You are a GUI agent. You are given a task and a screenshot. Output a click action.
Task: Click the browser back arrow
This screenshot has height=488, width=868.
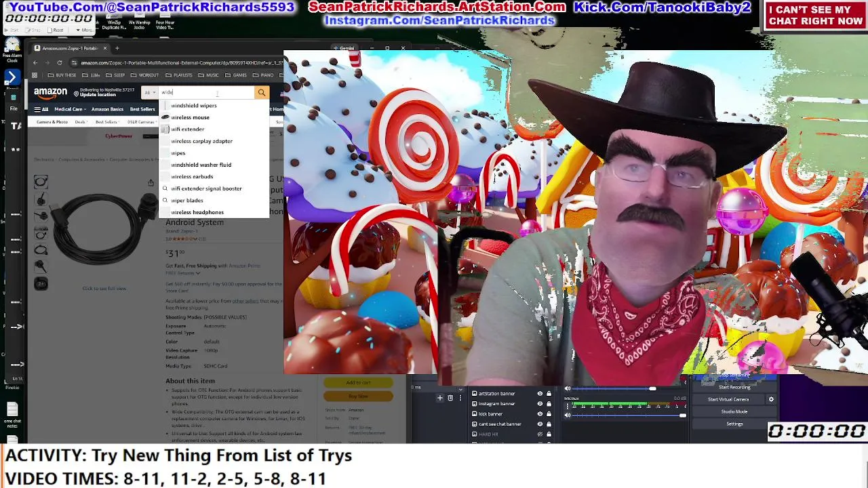point(35,62)
